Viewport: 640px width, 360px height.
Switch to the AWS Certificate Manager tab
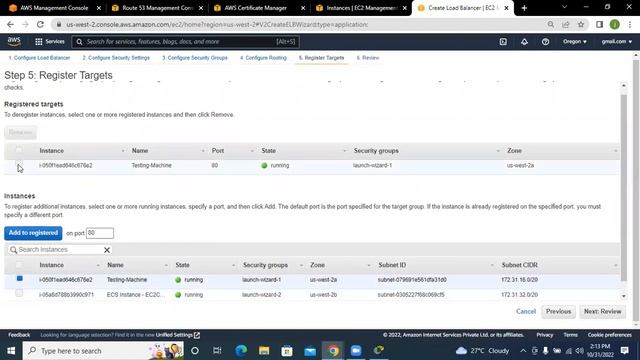pos(259,8)
